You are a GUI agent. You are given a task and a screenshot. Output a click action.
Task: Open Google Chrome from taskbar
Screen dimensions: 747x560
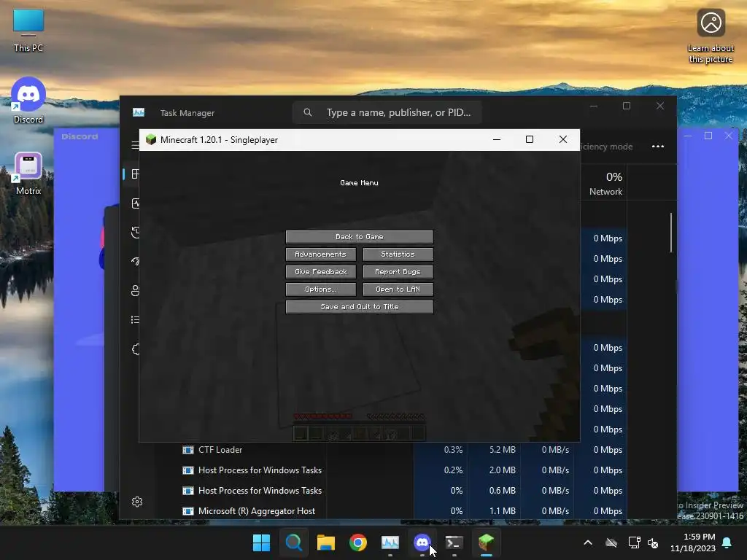357,542
